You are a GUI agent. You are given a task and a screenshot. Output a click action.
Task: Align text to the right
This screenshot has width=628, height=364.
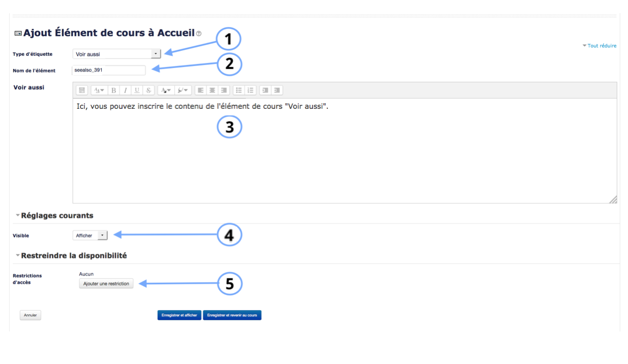pos(224,90)
